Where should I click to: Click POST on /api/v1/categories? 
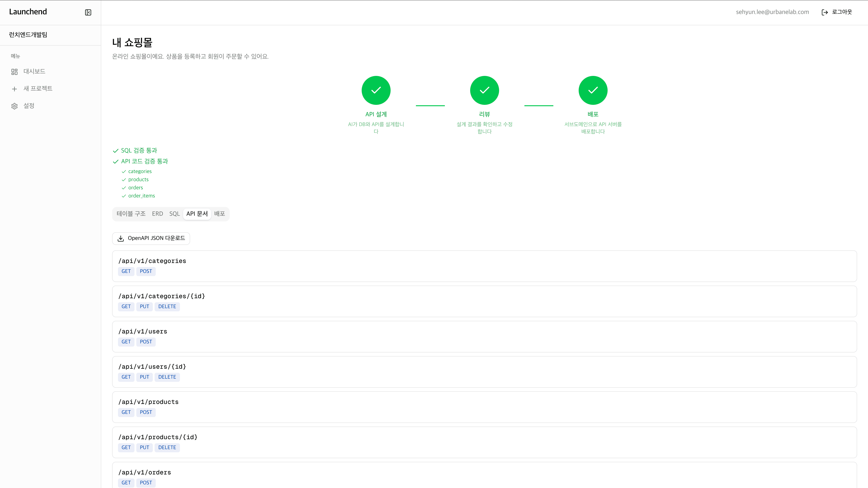[x=146, y=271]
